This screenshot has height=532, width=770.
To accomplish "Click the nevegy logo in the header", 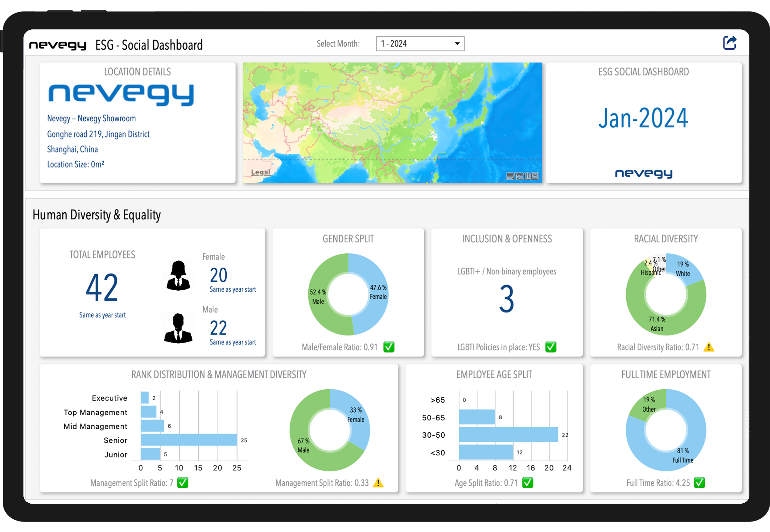I will [x=58, y=45].
